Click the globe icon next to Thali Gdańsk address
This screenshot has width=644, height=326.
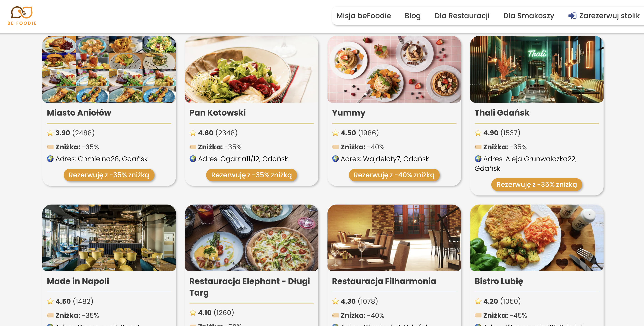(478, 159)
